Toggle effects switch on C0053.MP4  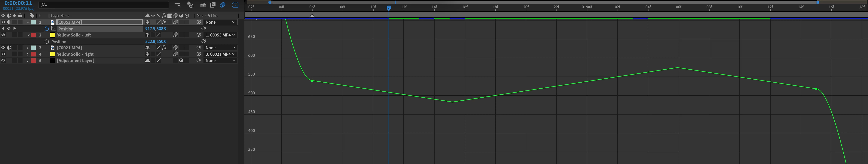(x=164, y=22)
